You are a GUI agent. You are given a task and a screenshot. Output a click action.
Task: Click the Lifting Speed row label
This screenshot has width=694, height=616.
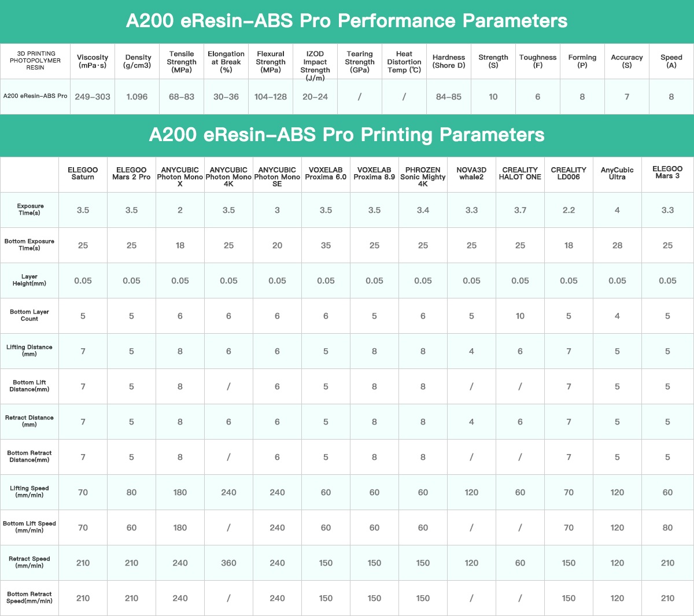pyautogui.click(x=29, y=492)
